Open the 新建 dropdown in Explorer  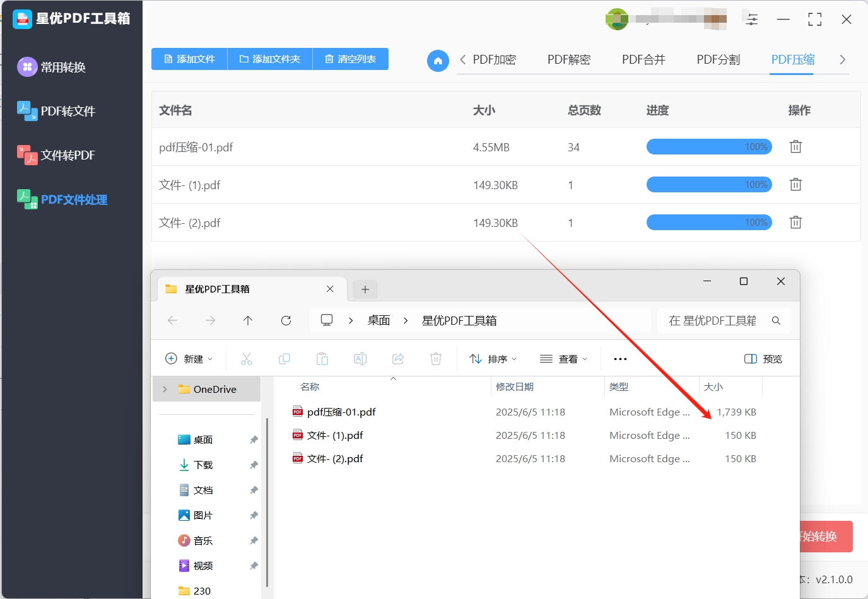point(189,359)
